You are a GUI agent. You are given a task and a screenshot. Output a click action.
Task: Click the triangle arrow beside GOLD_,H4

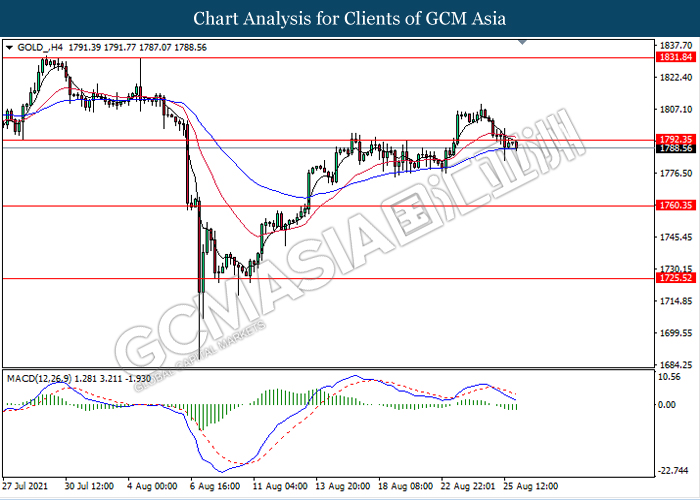(9, 47)
